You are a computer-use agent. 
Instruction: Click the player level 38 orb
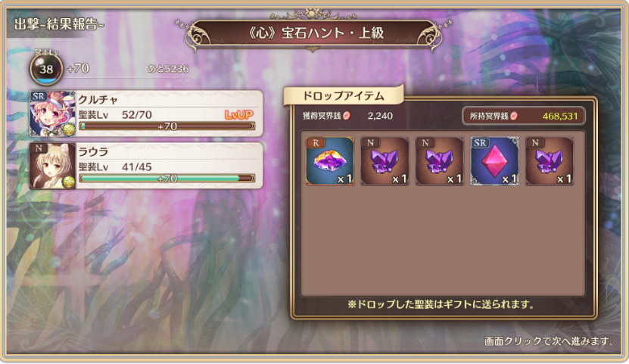(x=46, y=69)
